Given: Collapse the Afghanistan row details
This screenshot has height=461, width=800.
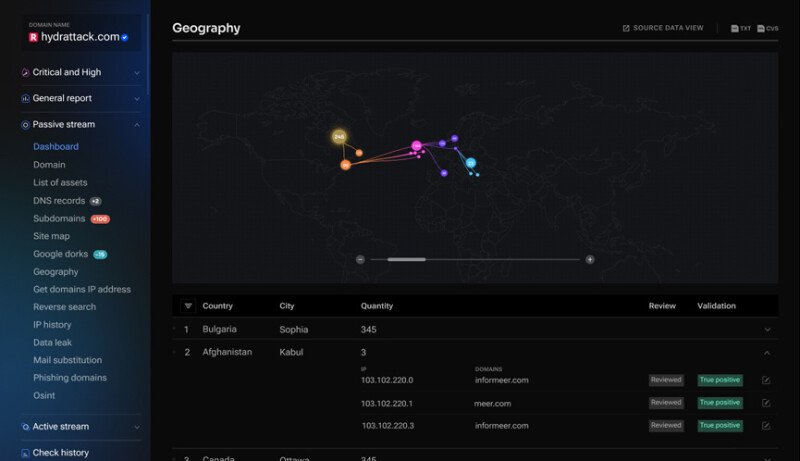Looking at the screenshot, I should pos(767,352).
